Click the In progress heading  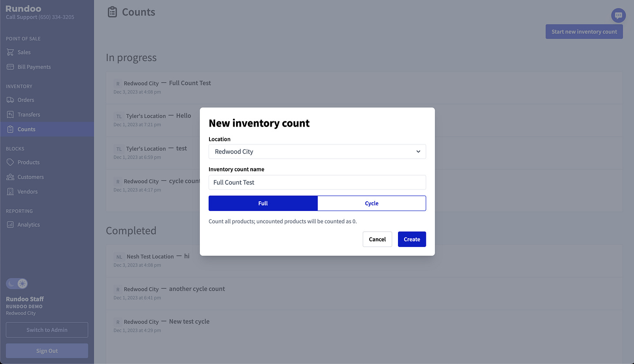click(x=131, y=58)
